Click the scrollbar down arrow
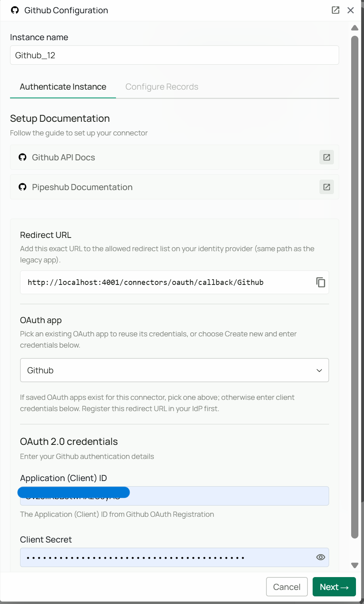364x604 pixels. [354, 565]
